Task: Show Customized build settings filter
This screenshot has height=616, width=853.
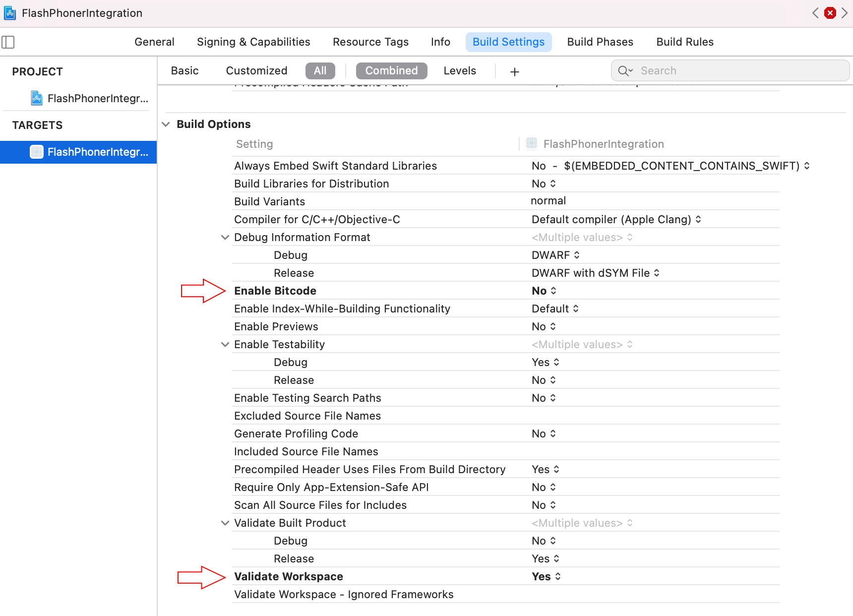Action: point(256,71)
